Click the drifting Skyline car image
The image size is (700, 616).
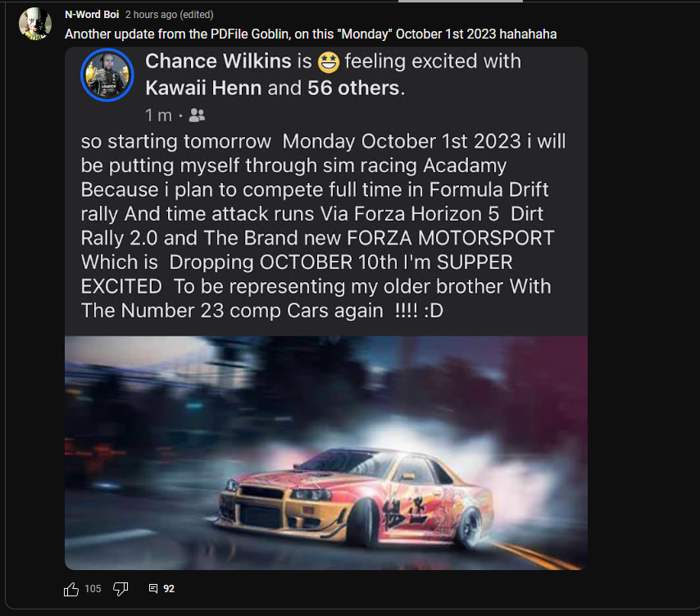326,453
